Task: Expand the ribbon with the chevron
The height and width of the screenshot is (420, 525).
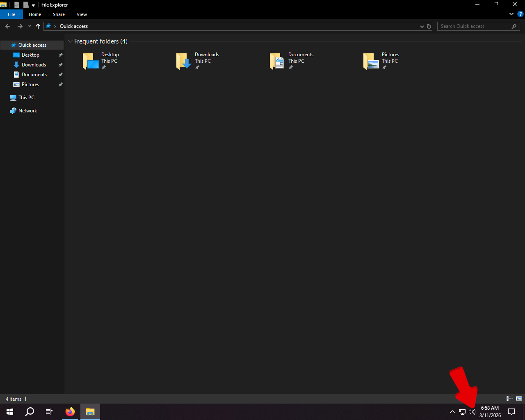Action: (x=511, y=14)
